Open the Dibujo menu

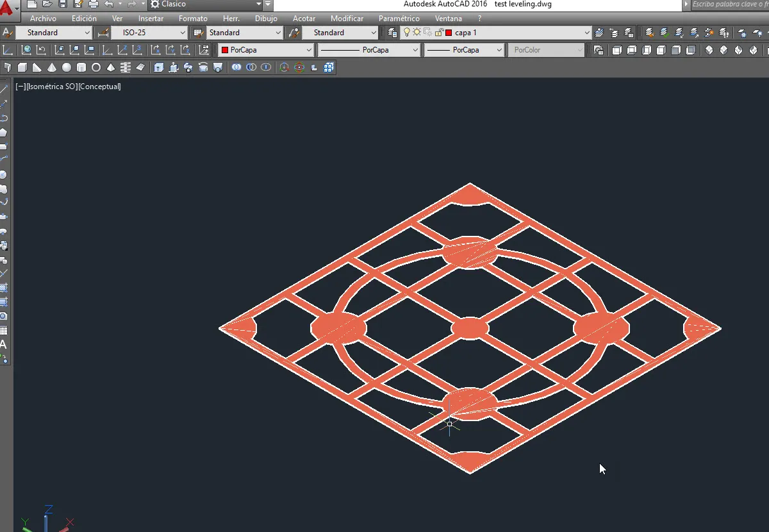click(266, 19)
